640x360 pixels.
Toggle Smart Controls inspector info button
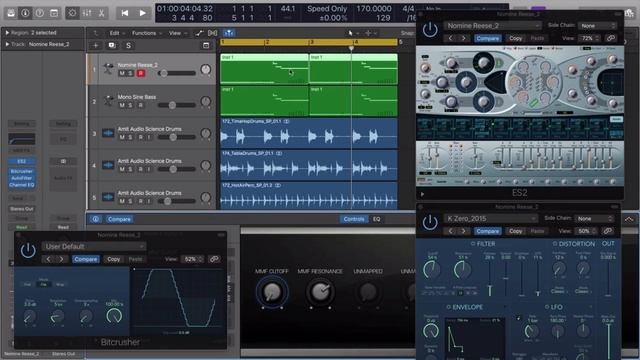pos(96,219)
